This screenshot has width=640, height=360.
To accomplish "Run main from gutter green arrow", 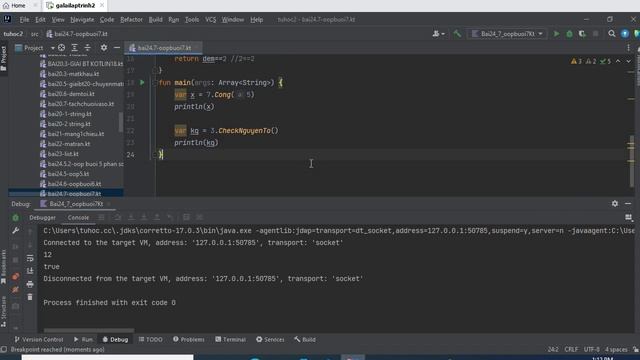I will (x=142, y=82).
